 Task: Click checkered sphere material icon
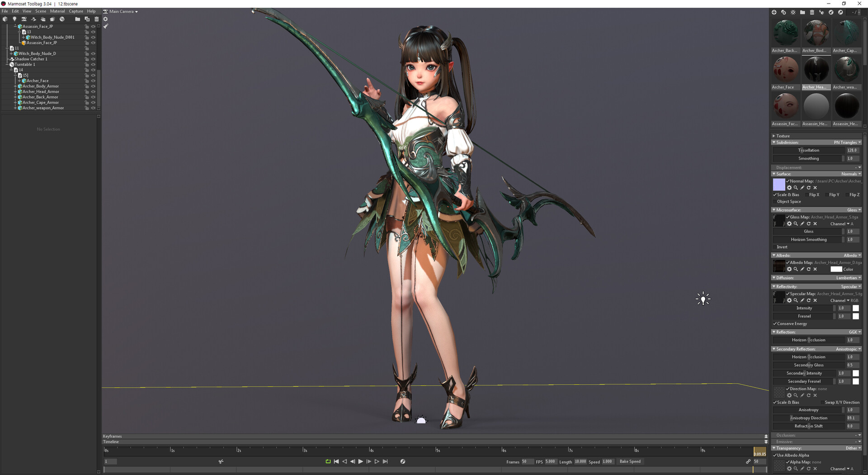pos(793,12)
